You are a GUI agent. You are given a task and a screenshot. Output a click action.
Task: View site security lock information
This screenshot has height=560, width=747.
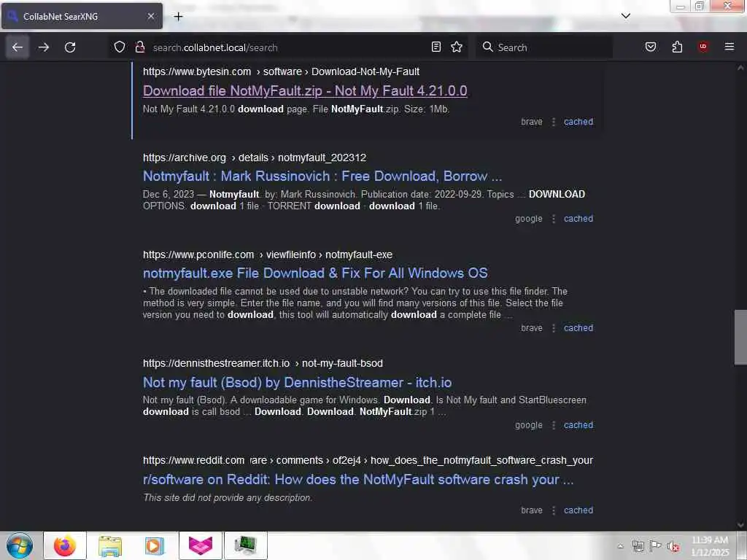point(139,47)
